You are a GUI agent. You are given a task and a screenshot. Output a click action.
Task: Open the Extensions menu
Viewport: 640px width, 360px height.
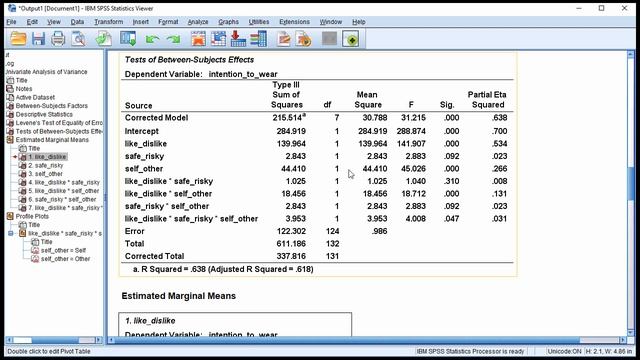pyautogui.click(x=294, y=22)
